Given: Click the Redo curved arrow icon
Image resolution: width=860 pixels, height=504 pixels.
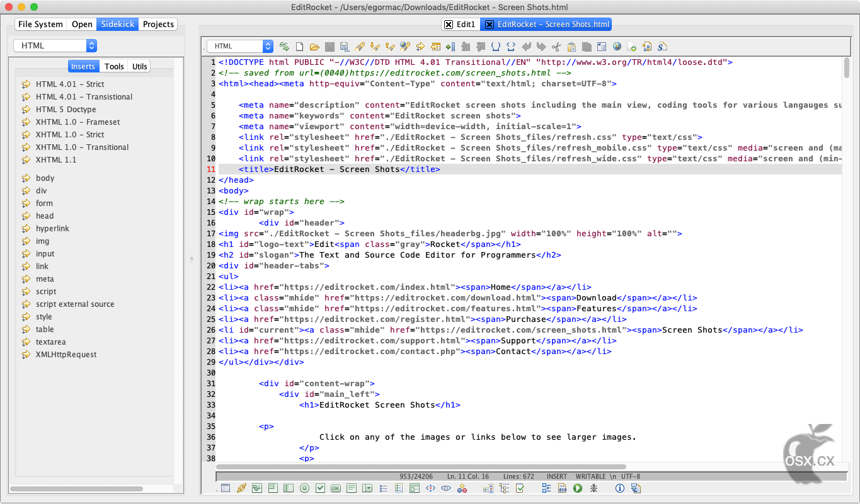Looking at the screenshot, I should click(x=541, y=46).
